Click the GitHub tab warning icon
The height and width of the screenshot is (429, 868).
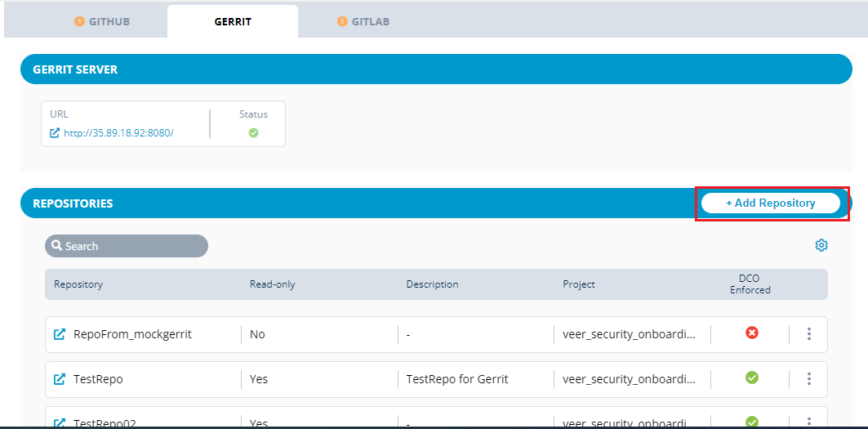[x=79, y=21]
